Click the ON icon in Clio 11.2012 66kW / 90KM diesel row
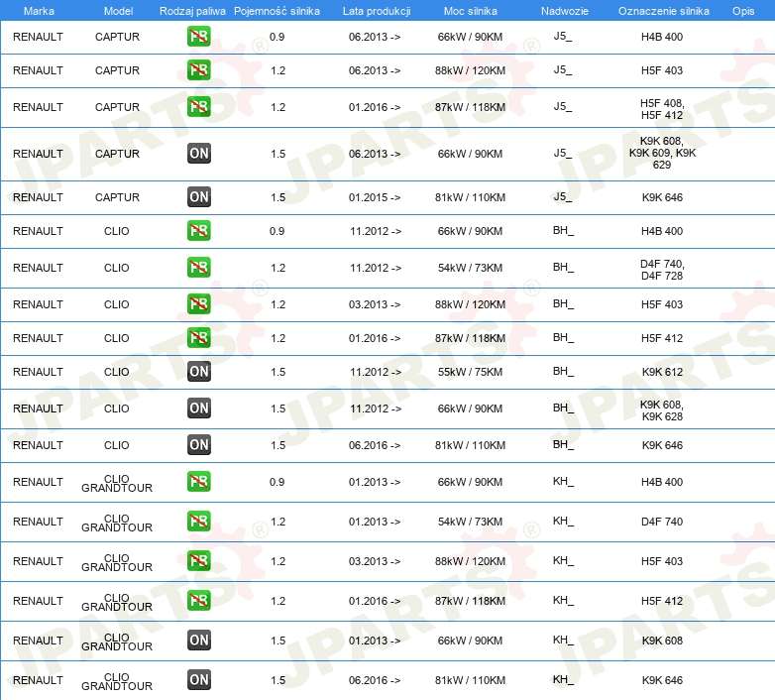This screenshot has height=700, width=775. 198,408
